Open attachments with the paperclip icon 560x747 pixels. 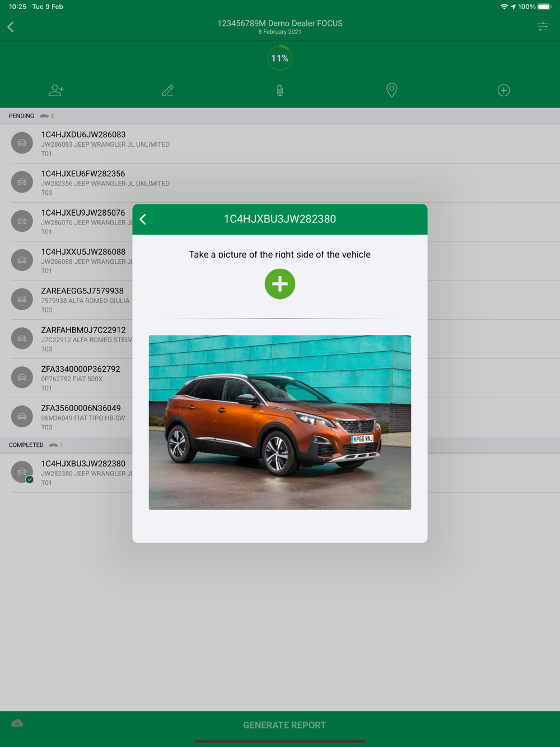[x=280, y=90]
